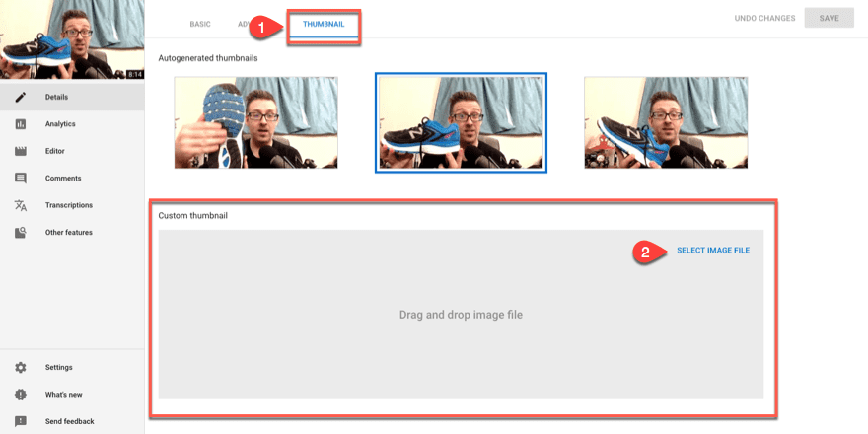868x434 pixels.
Task: Click the Save button
Action: coord(830,19)
